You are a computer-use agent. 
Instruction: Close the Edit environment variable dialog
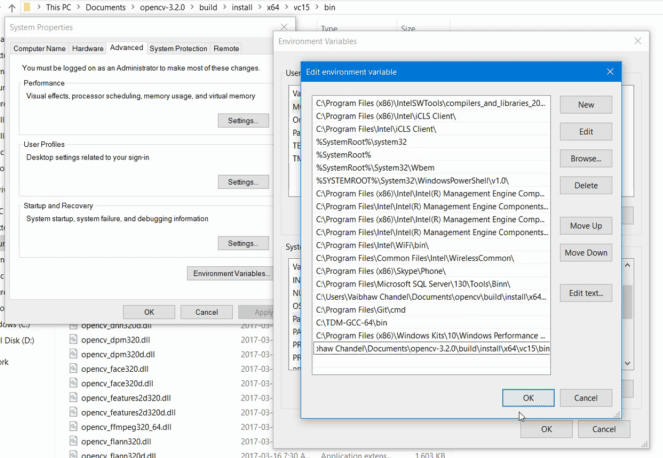(x=610, y=72)
